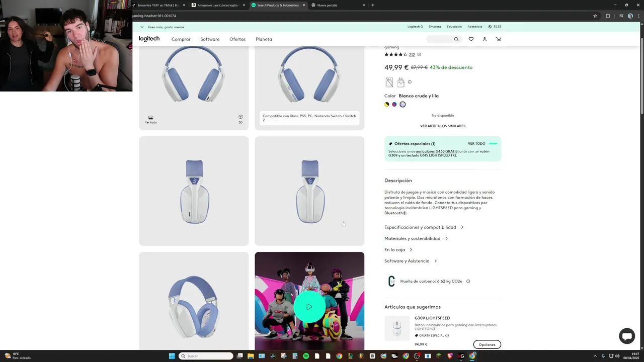Viewport: 644px width, 362px height.
Task: Click the carbon footprint info icon
Action: point(468,281)
